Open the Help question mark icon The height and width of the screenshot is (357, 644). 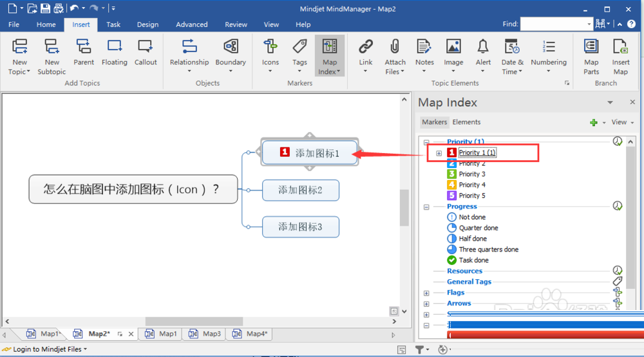pyautogui.click(x=631, y=24)
